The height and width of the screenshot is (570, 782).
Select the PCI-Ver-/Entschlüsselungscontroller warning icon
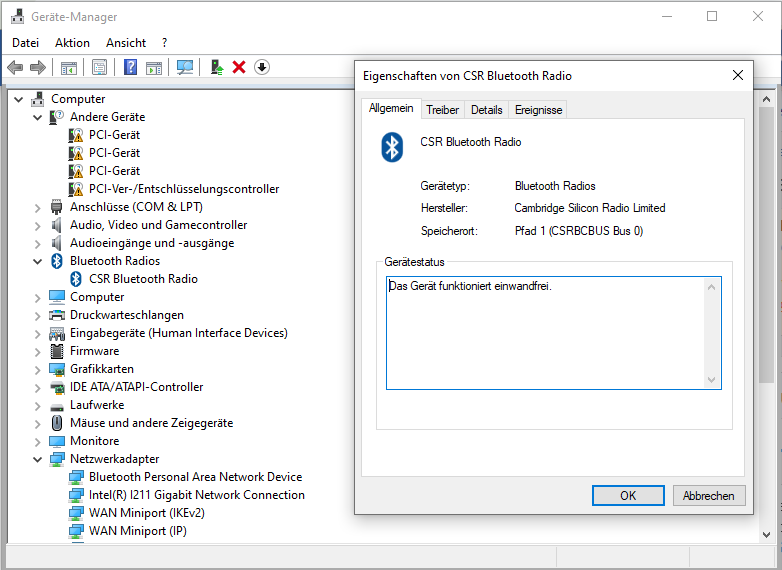(76, 189)
